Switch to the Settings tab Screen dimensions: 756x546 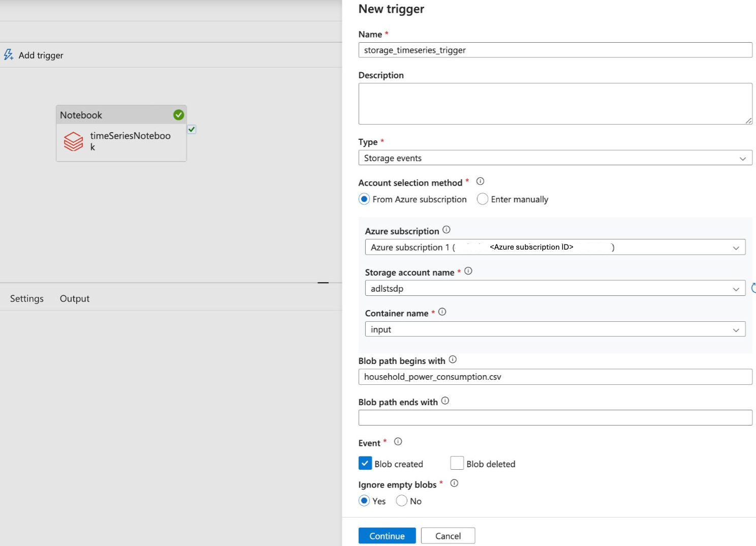pyautogui.click(x=27, y=298)
